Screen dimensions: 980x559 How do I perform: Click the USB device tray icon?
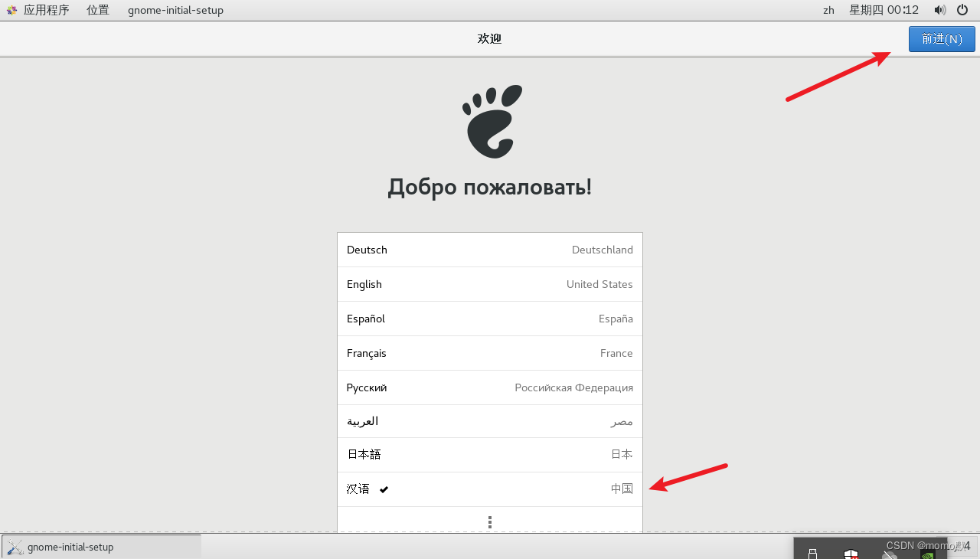click(x=813, y=554)
